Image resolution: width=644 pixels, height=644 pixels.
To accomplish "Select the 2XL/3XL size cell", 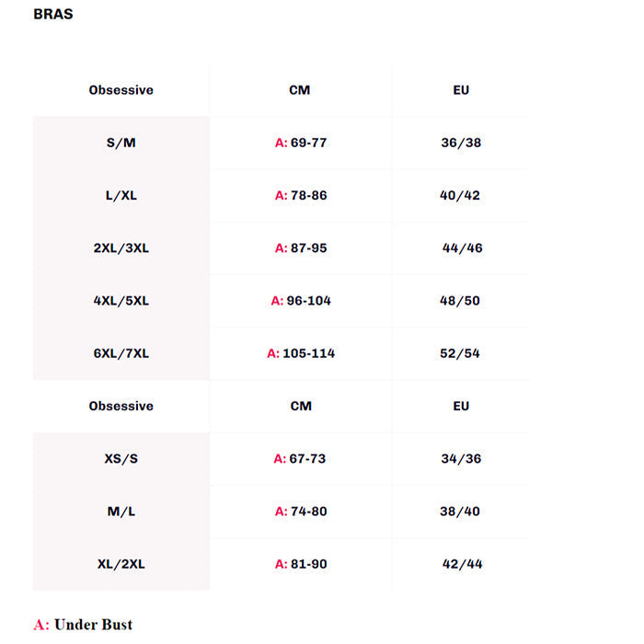I will [x=121, y=247].
